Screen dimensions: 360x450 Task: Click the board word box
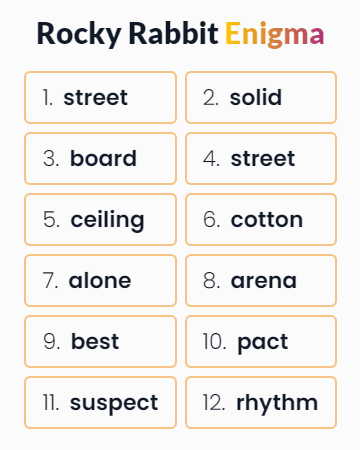(x=100, y=158)
